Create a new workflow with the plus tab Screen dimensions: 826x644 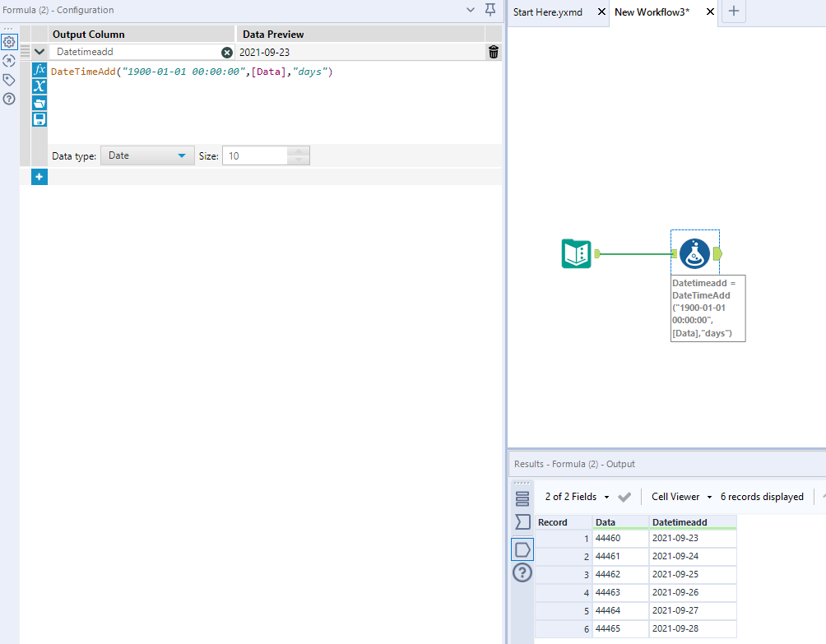732,12
